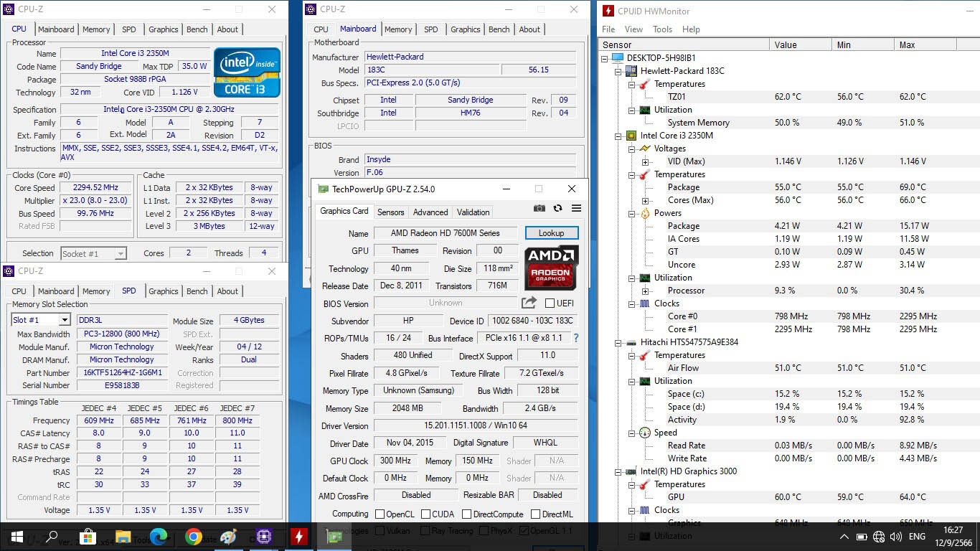Open Paint from the taskbar
The image size is (980, 551).
228,537
